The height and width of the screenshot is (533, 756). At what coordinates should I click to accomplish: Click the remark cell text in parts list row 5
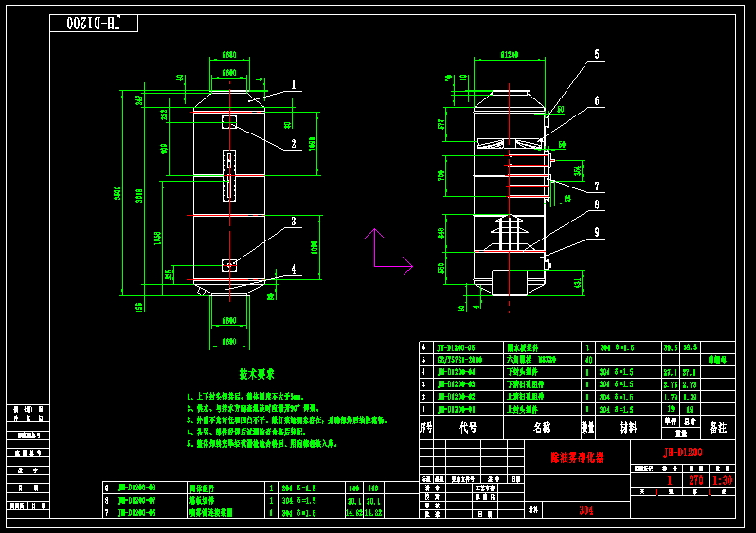717,360
